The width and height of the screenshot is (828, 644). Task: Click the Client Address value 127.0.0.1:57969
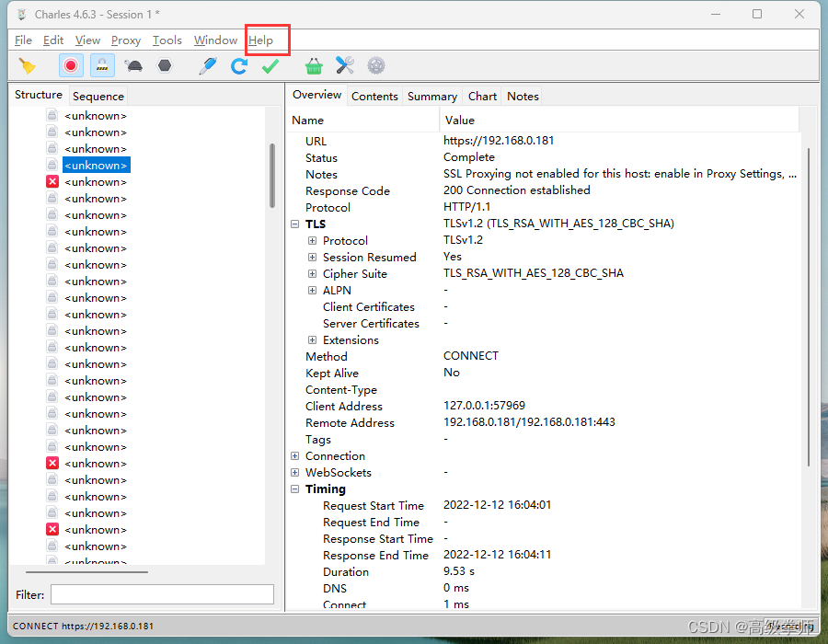pos(484,406)
